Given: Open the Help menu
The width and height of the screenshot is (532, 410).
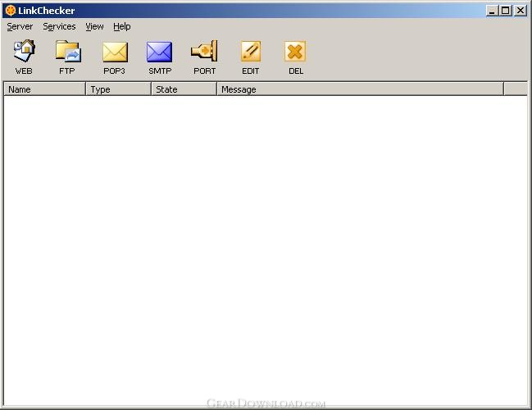Looking at the screenshot, I should (x=122, y=26).
